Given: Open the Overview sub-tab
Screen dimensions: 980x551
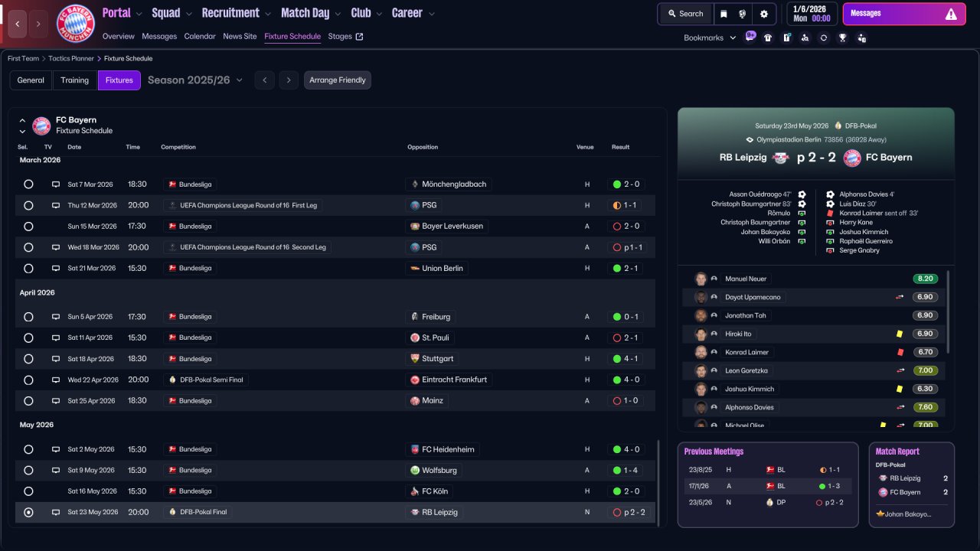Looking at the screenshot, I should click(119, 36).
